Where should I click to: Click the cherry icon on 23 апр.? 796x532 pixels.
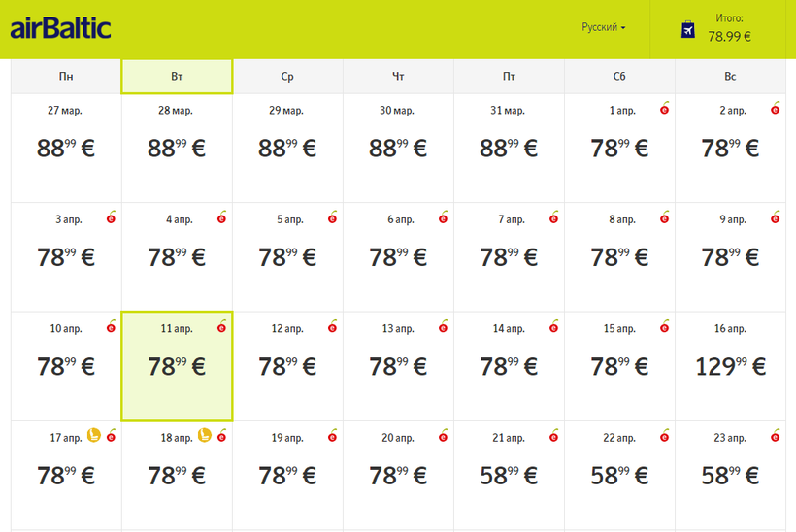tap(776, 435)
